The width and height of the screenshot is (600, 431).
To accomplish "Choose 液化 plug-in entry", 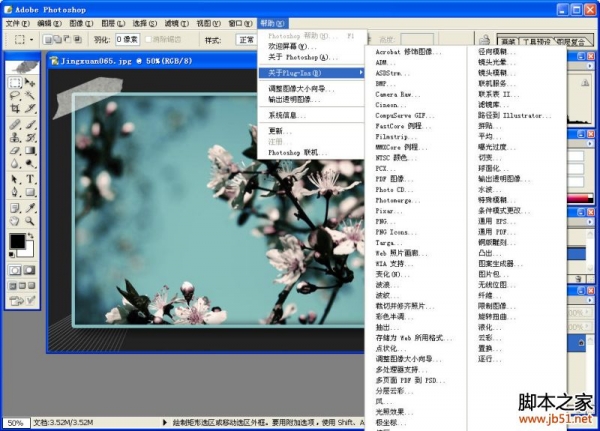I will (x=489, y=327).
